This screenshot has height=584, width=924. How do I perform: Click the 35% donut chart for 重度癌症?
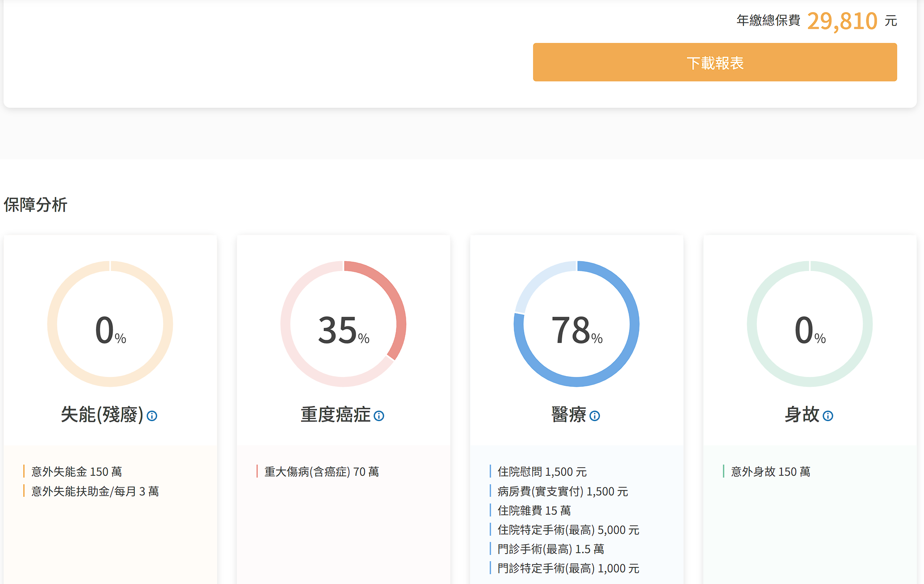(x=344, y=324)
